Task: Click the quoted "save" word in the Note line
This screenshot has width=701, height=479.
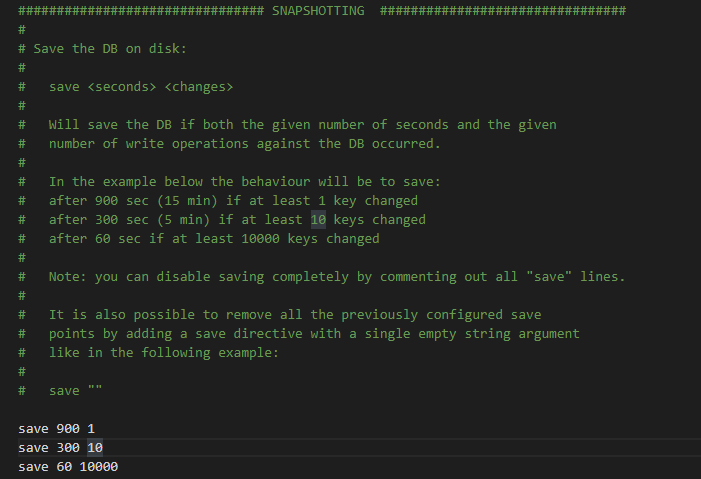Action: coord(549,276)
